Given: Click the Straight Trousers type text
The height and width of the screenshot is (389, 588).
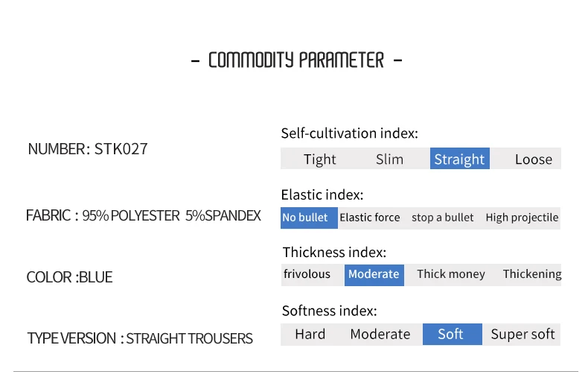Looking at the screenshot, I should (189, 338).
